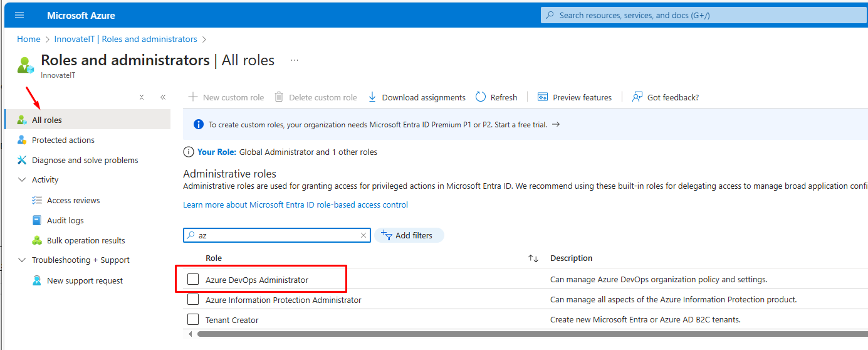The image size is (868, 350).
Task: Toggle expand-collapse arrows in sidebar header
Action: click(x=142, y=97)
